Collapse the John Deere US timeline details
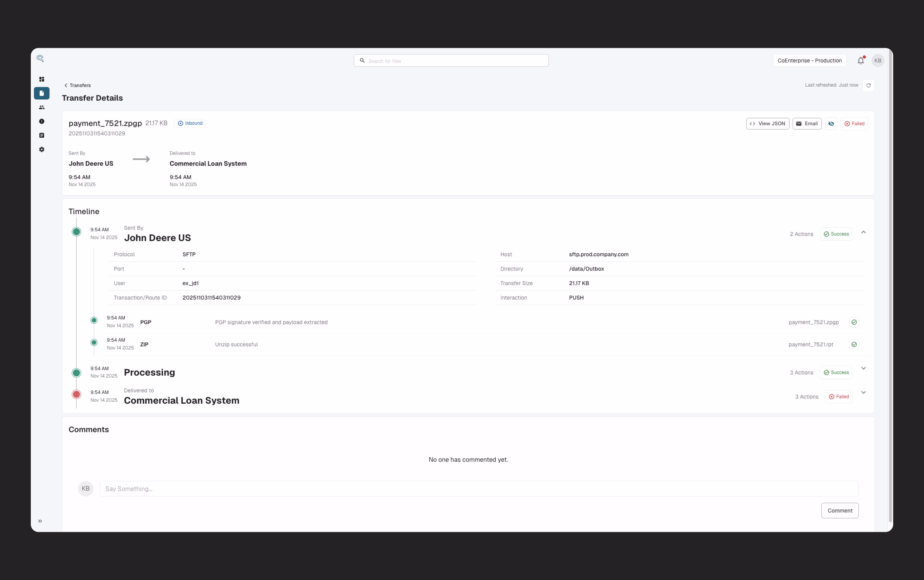Image resolution: width=924 pixels, height=580 pixels. (x=864, y=232)
